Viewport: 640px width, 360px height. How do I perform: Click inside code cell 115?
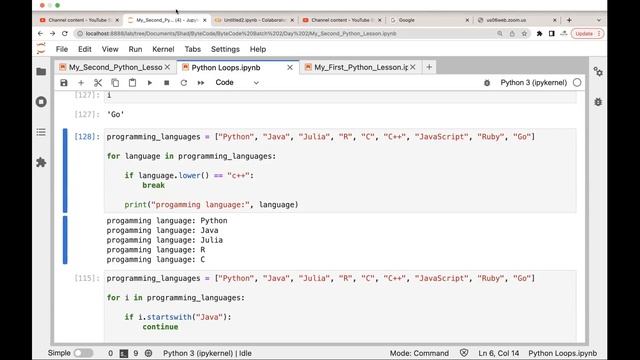click(340, 306)
